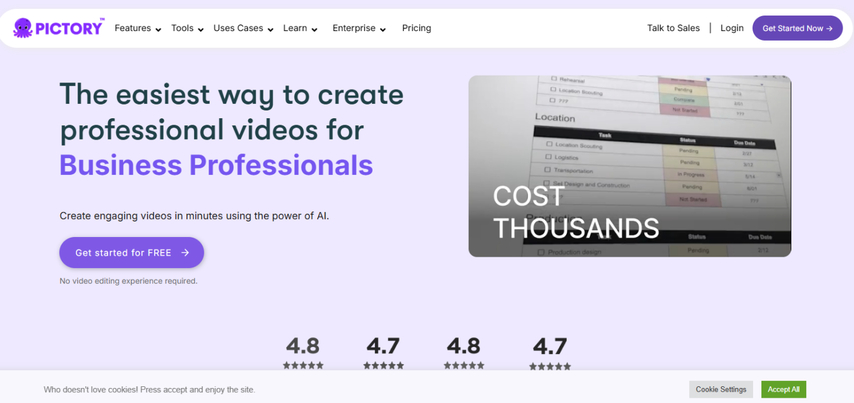Click the Get started for FREE button
854x403 pixels.
click(x=132, y=253)
